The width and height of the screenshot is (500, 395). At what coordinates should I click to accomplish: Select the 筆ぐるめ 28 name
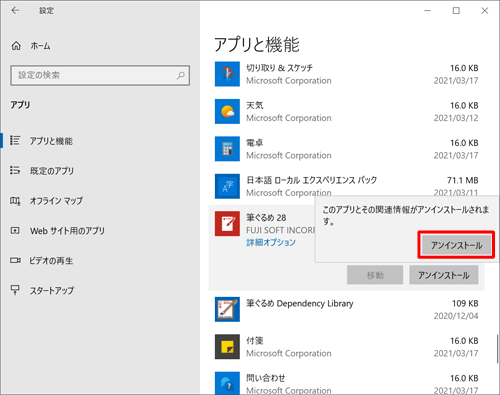(x=266, y=218)
